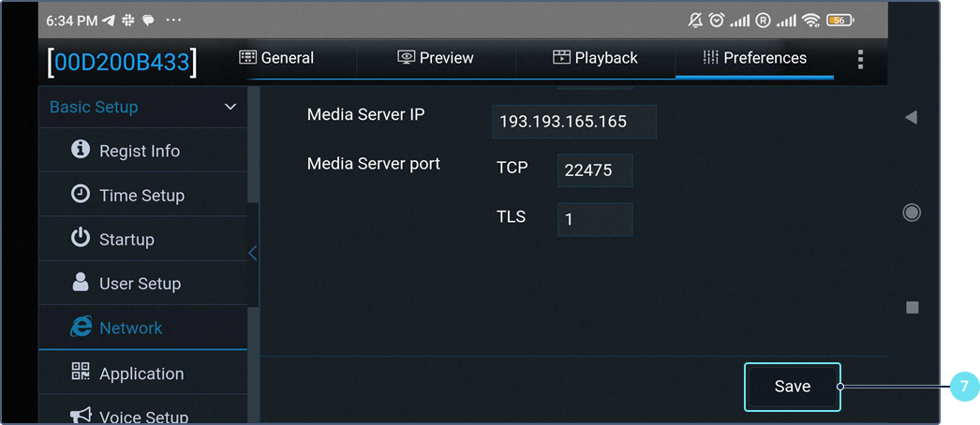Image resolution: width=980 pixels, height=425 pixels.
Task: Click the Application QR code icon
Action: [81, 372]
